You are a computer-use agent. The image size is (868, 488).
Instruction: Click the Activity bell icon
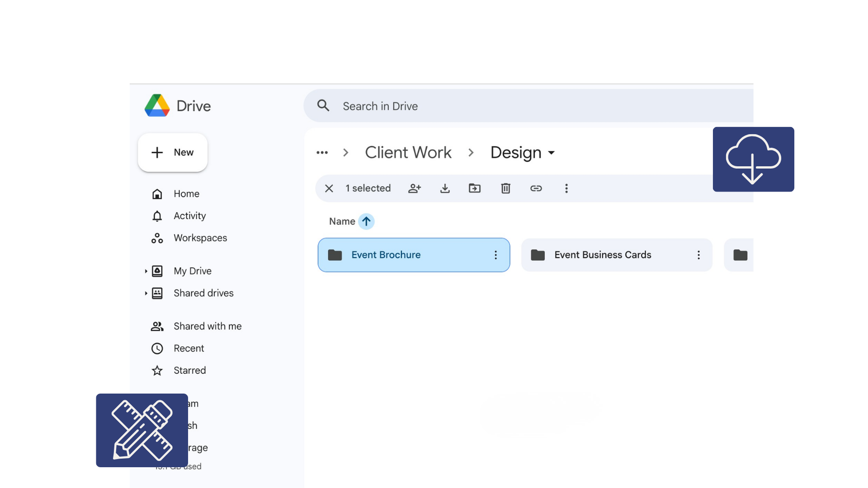tap(157, 216)
